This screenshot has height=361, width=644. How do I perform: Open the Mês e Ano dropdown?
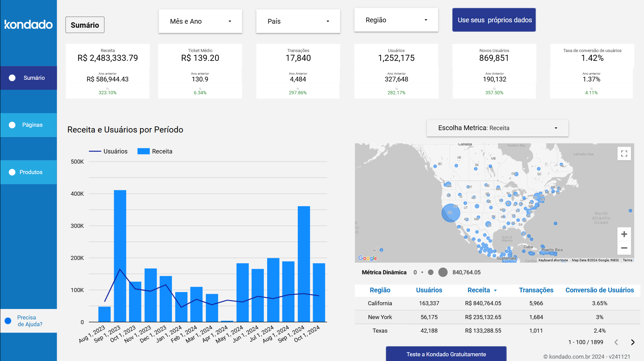[200, 21]
